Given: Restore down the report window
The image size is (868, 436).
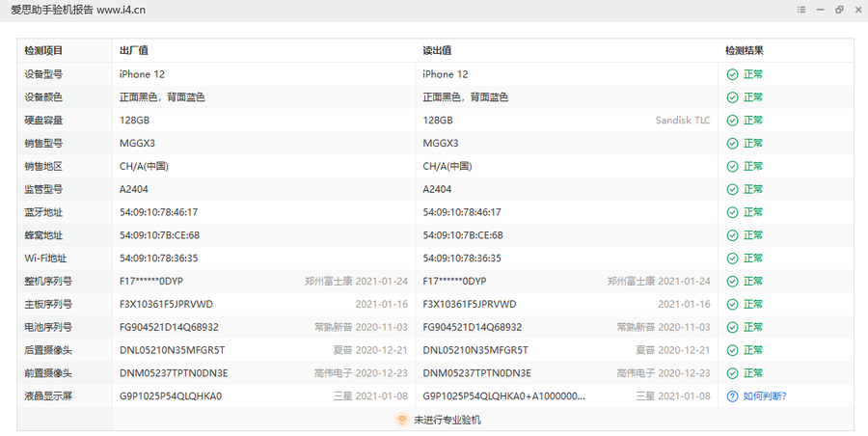Looking at the screenshot, I should [839, 10].
